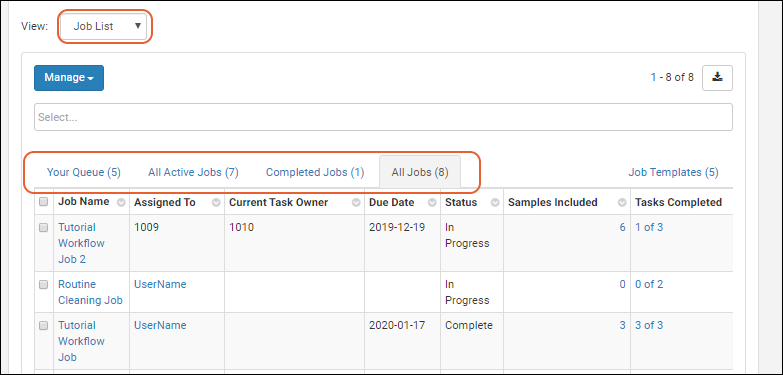This screenshot has height=375, width=783.
Task: Switch to All Active Jobs tab
Action: click(193, 173)
